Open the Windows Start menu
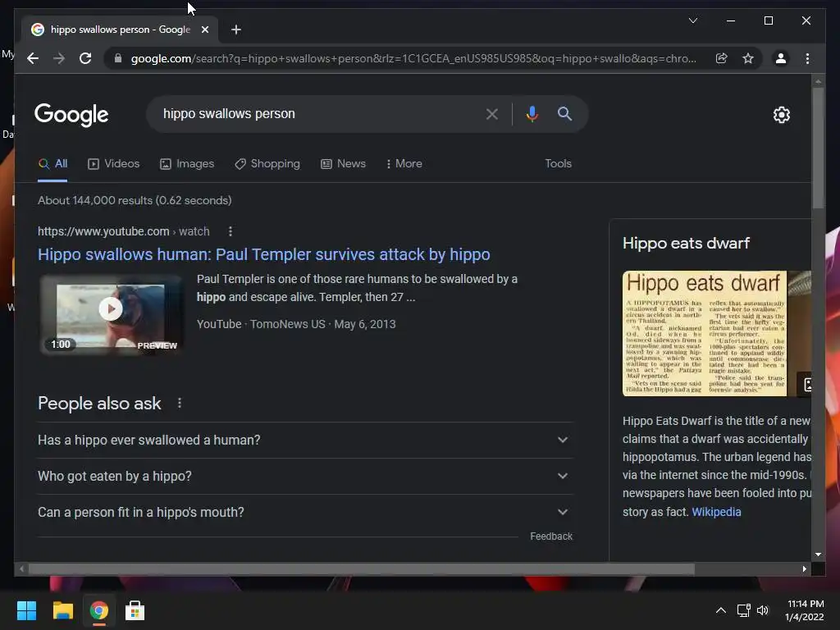This screenshot has width=840, height=630. [x=26, y=610]
